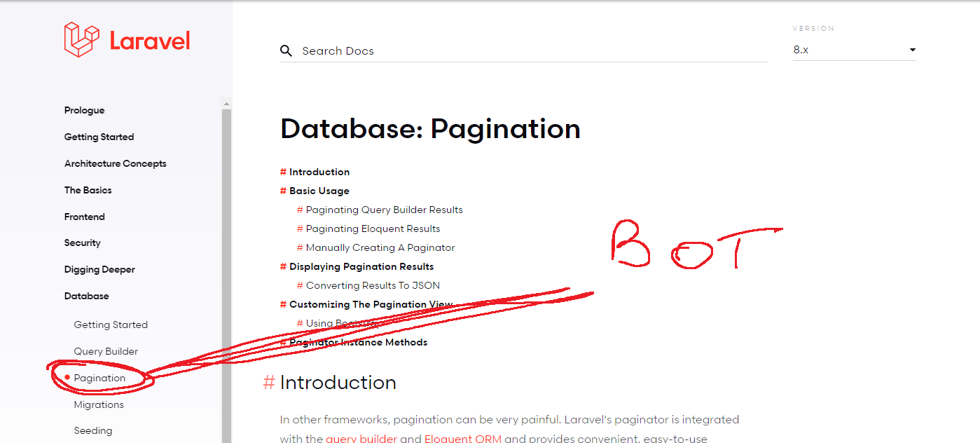980x443 pixels.
Task: Expand the Security sidebar section
Action: 83,243
